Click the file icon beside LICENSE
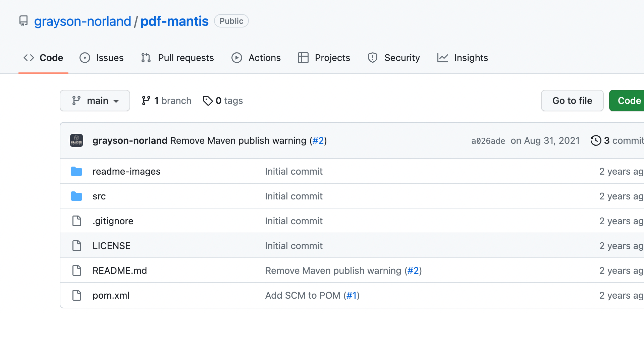 coord(77,246)
